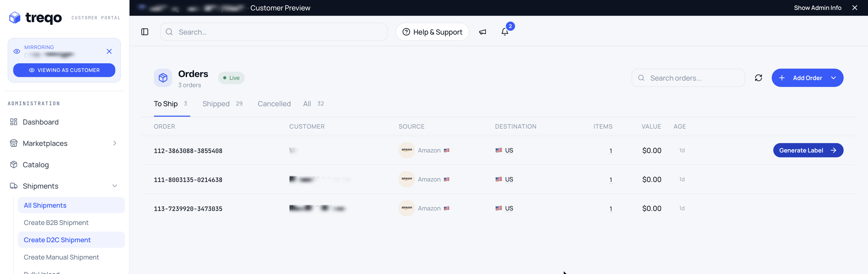
Task: Click the notification count badge 2
Action: coord(510,26)
